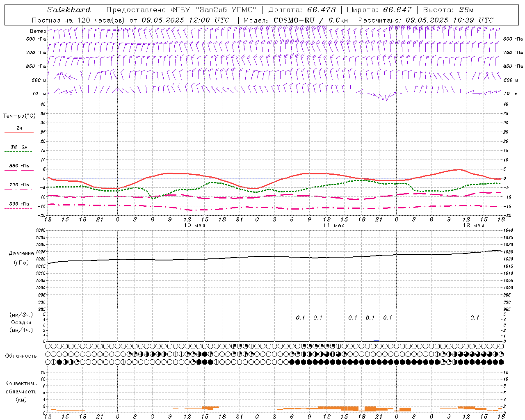Click the 12 мая date label

coord(473,226)
